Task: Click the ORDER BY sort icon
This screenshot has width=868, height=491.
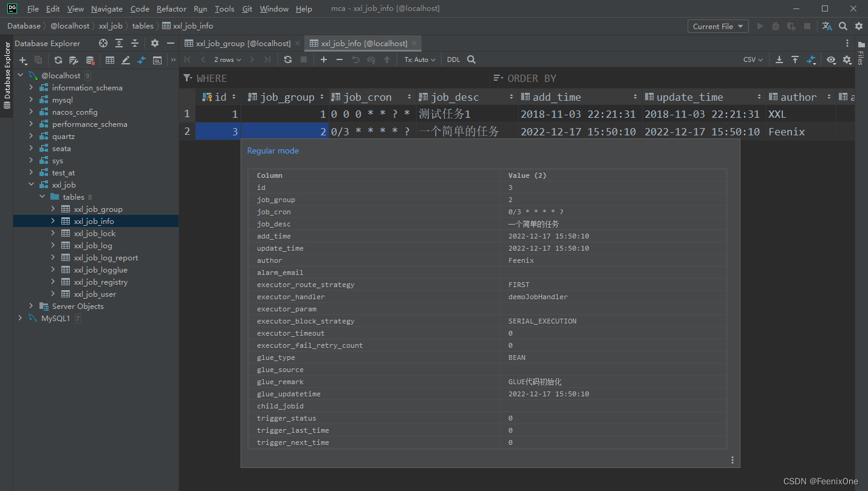Action: 498,78
